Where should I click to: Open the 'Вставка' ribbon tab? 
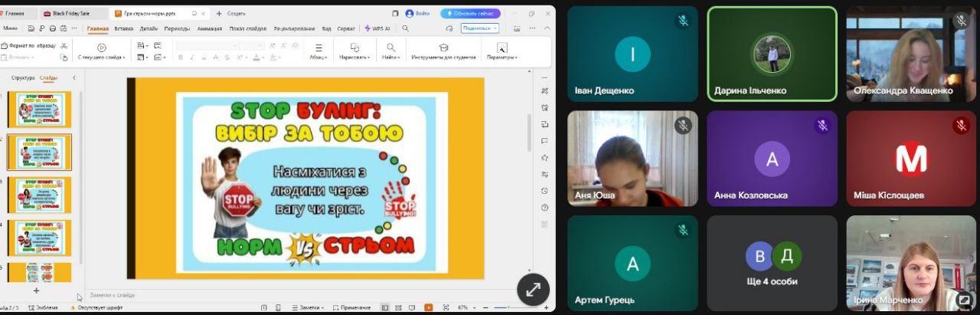[x=123, y=28]
